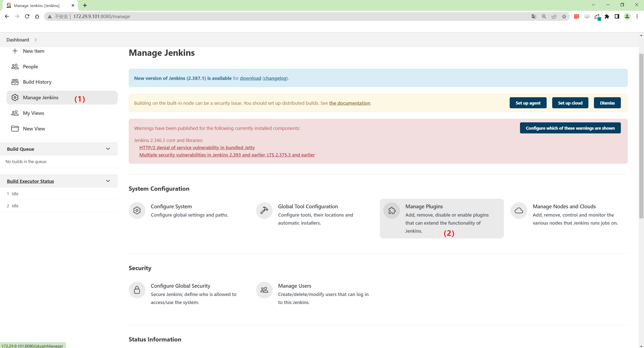The width and height of the screenshot is (644, 348).
Task: Click the browser home icon
Action: (x=37, y=16)
